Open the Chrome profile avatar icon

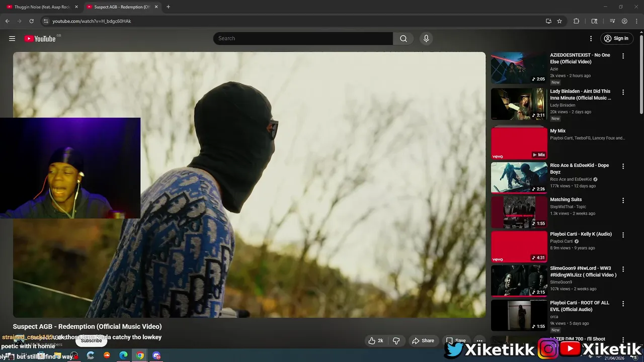pyautogui.click(x=624, y=21)
